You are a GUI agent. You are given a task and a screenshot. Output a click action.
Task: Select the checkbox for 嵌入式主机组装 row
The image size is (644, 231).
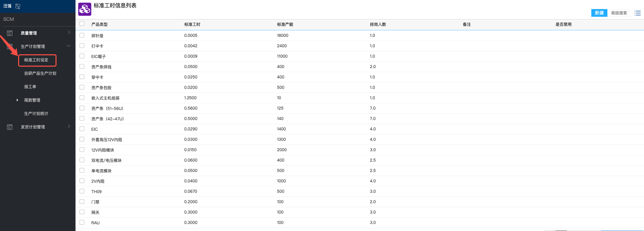pyautogui.click(x=82, y=98)
